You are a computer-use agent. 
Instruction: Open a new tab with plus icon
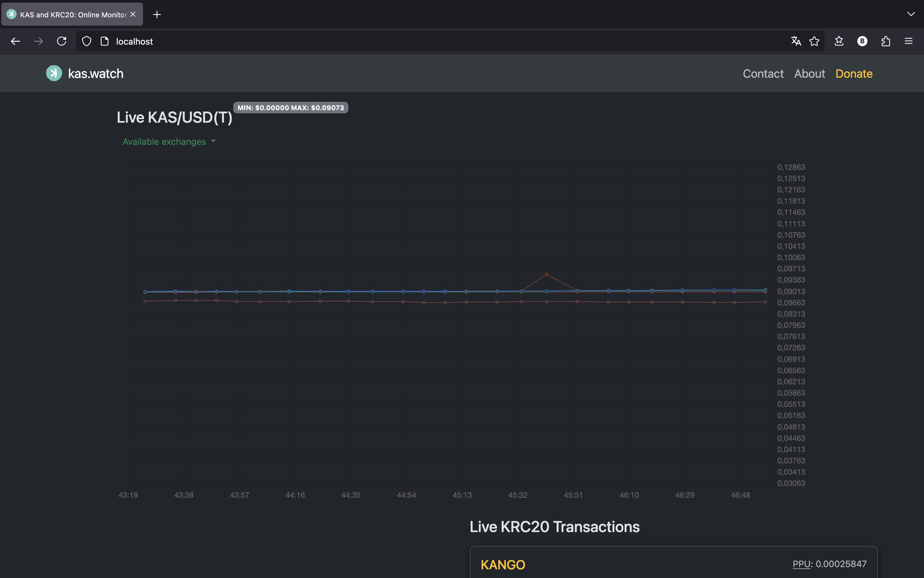pyautogui.click(x=157, y=14)
